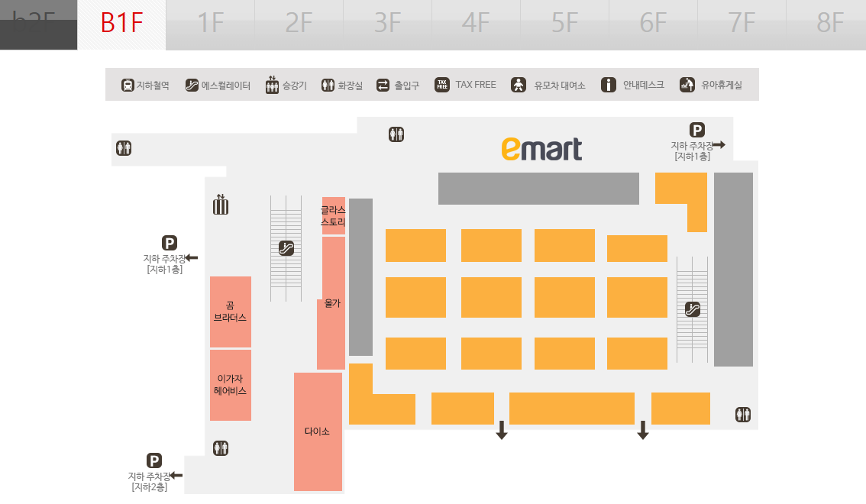Click the entrance/exit legend icon
866x504 pixels.
pos(383,85)
